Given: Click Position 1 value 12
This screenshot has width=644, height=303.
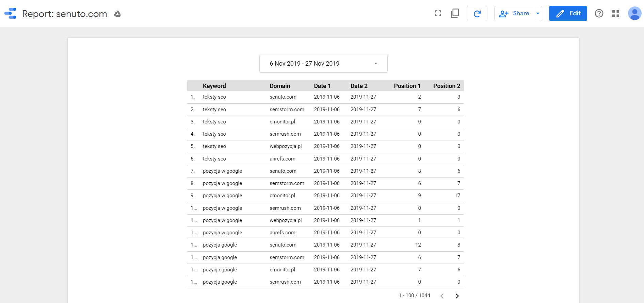Looking at the screenshot, I should click(x=418, y=245).
